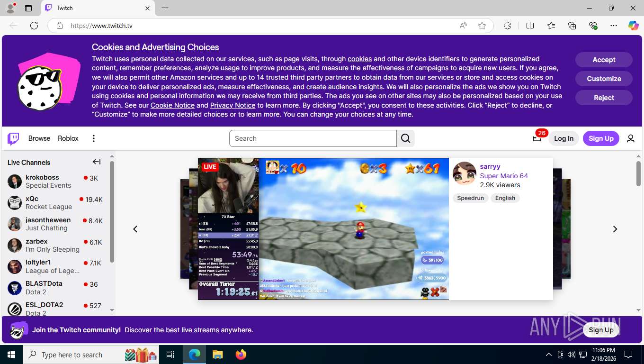The image size is (644, 364).
Task: Click the Log In button
Action: tap(563, 138)
